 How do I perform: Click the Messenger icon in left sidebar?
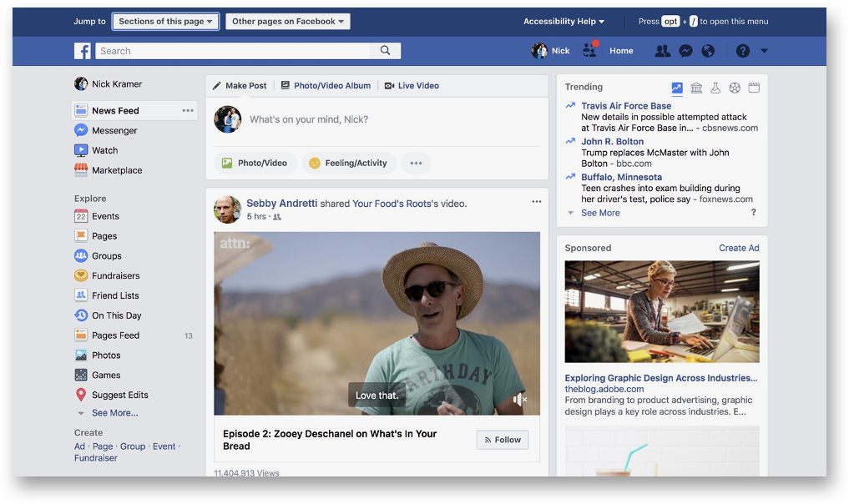81,130
